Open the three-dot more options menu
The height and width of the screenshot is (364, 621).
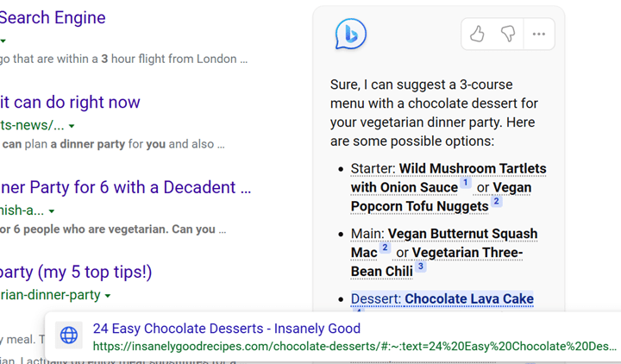pyautogui.click(x=539, y=35)
